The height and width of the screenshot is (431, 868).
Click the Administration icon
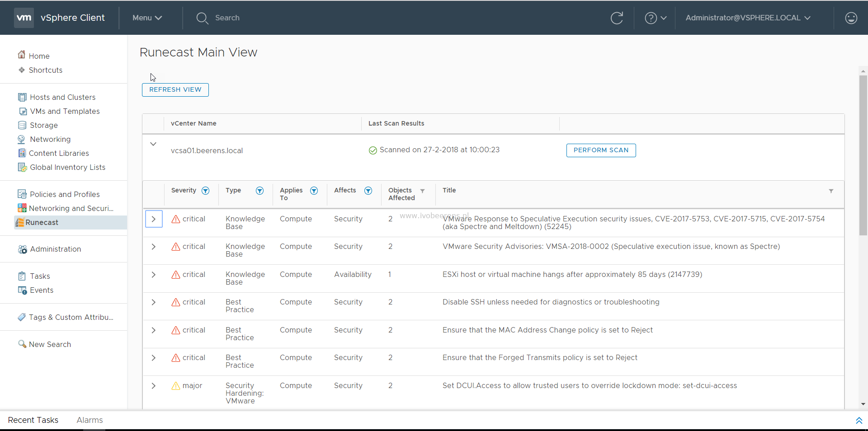click(x=22, y=249)
